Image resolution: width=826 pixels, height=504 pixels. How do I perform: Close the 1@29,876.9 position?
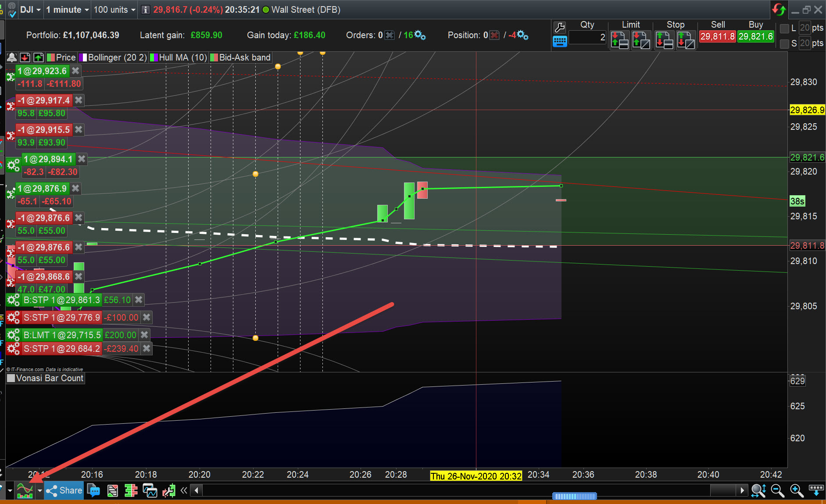click(x=75, y=188)
